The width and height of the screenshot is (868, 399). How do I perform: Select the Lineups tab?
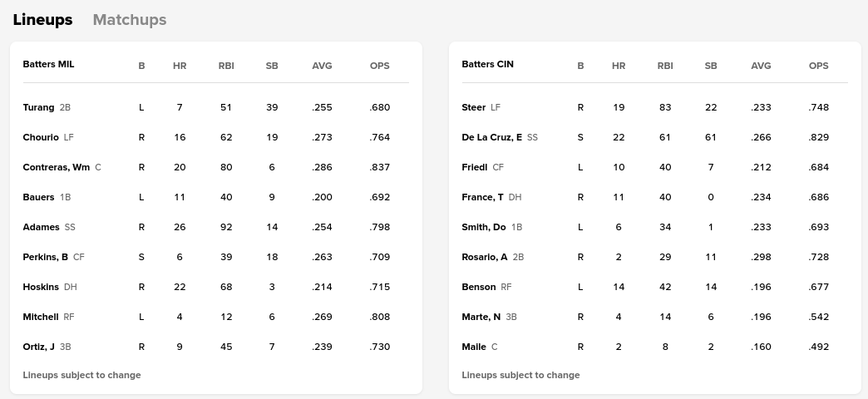coord(42,20)
